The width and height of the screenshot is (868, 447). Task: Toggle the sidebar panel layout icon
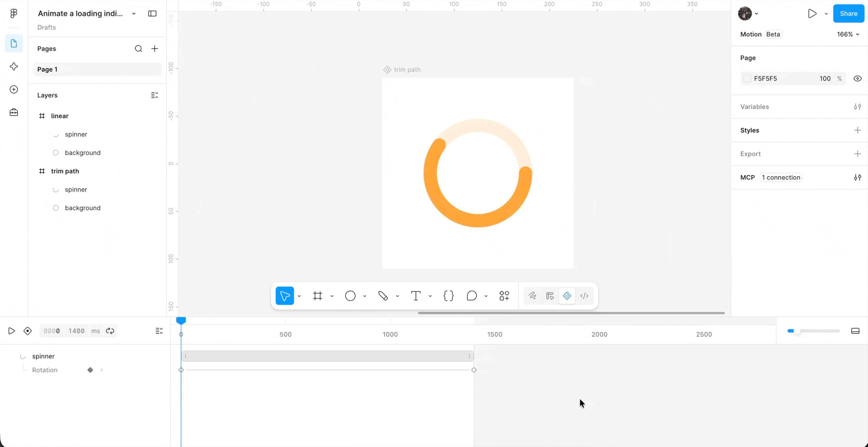coord(152,14)
